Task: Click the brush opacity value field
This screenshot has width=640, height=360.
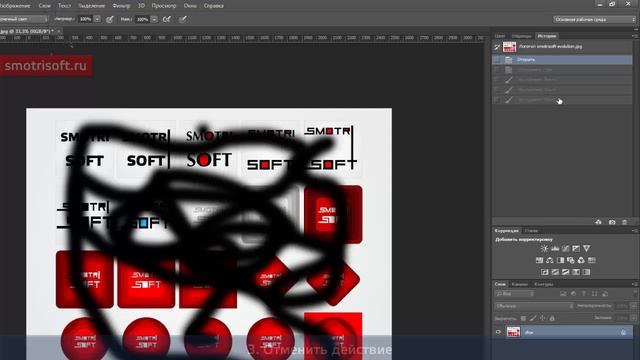Action: coord(85,19)
